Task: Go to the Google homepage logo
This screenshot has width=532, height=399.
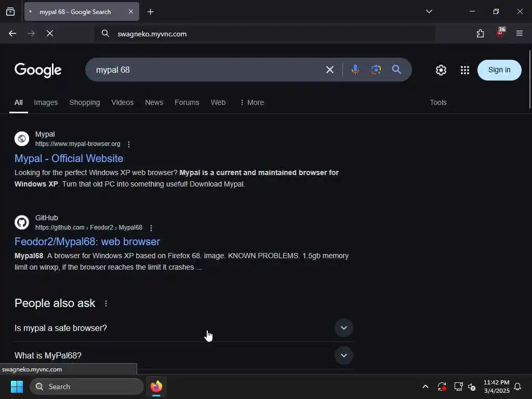Action: coord(38,70)
